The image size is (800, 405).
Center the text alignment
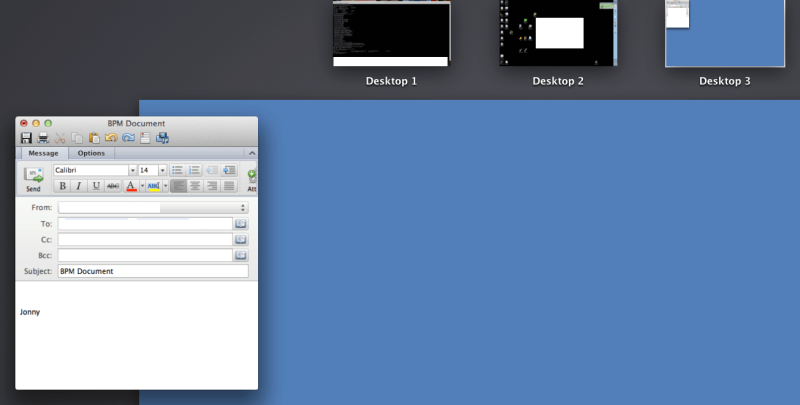pos(195,186)
